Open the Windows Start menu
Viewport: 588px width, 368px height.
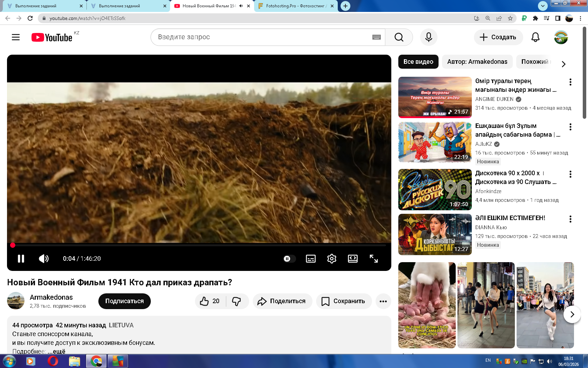[x=9, y=361]
